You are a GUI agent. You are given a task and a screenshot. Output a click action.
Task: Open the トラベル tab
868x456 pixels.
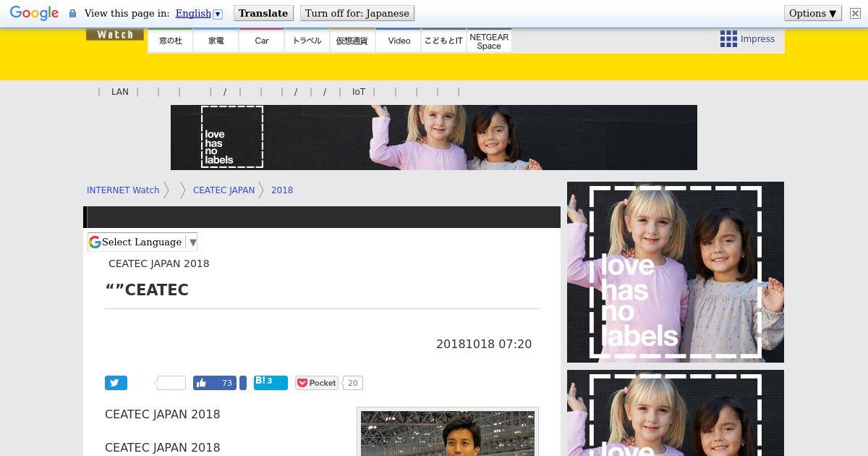[x=307, y=41]
